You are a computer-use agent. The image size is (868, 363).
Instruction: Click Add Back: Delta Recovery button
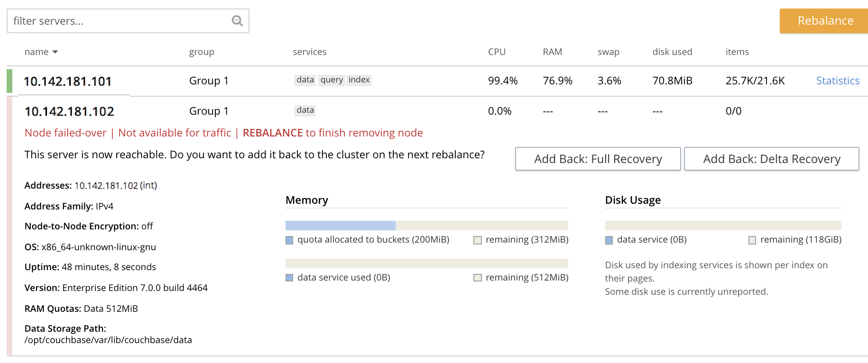771,159
